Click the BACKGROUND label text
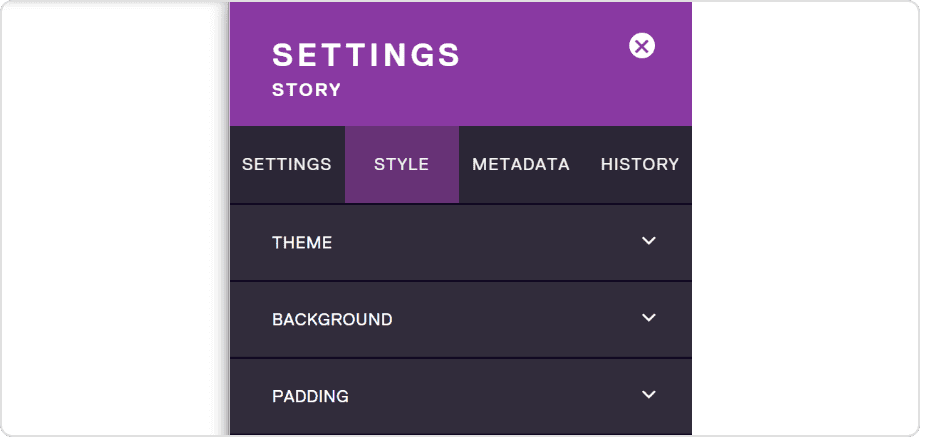The width and height of the screenshot is (927, 437). (x=332, y=319)
